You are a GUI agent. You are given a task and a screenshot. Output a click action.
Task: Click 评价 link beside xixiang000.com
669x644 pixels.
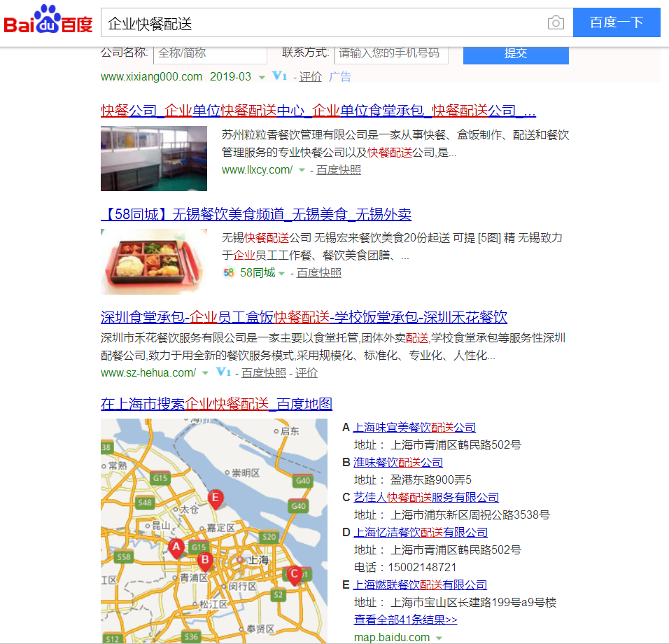310,77
